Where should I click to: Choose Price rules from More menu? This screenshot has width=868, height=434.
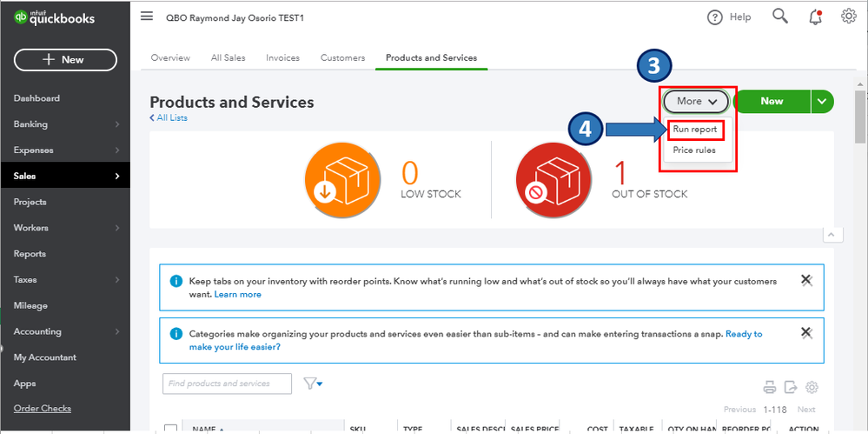pyautogui.click(x=694, y=150)
